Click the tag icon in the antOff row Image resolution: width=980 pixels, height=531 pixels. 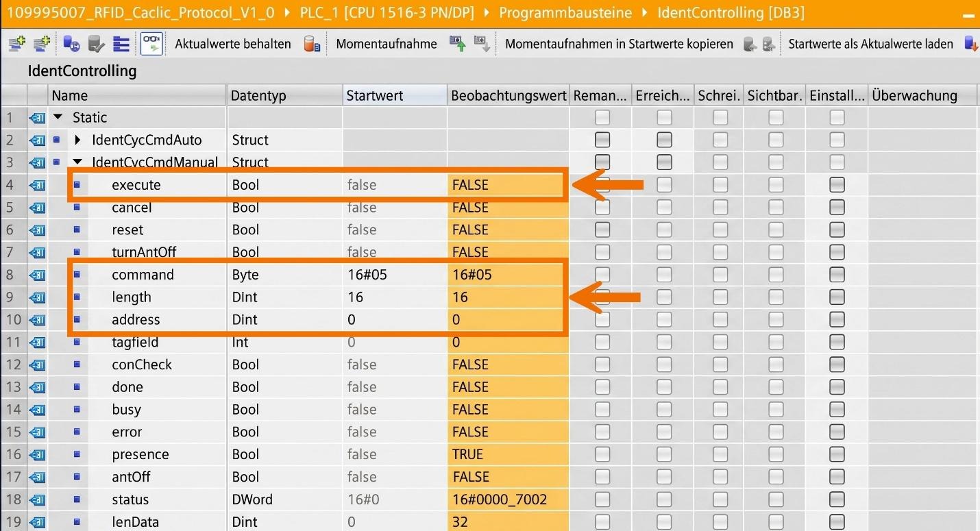37,477
